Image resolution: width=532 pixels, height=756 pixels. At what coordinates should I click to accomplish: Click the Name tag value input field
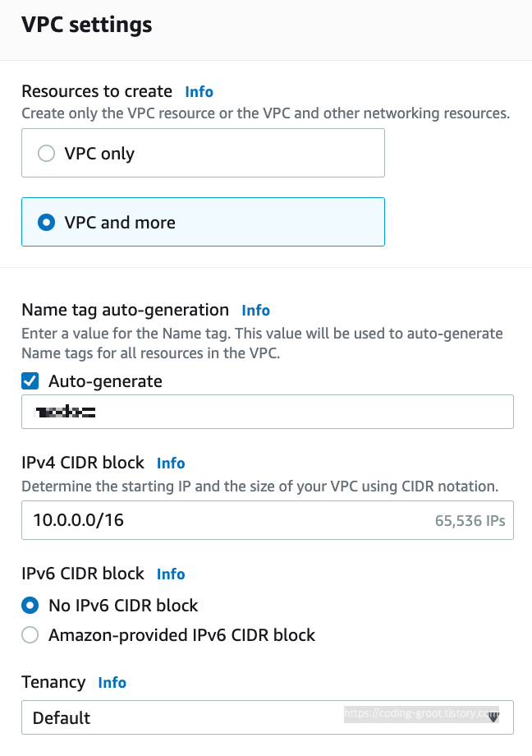pyautogui.click(x=267, y=412)
